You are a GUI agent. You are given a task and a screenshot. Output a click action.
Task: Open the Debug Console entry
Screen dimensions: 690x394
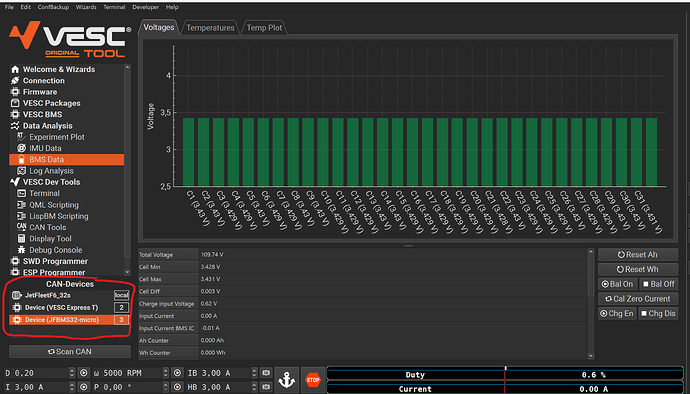[x=55, y=250]
